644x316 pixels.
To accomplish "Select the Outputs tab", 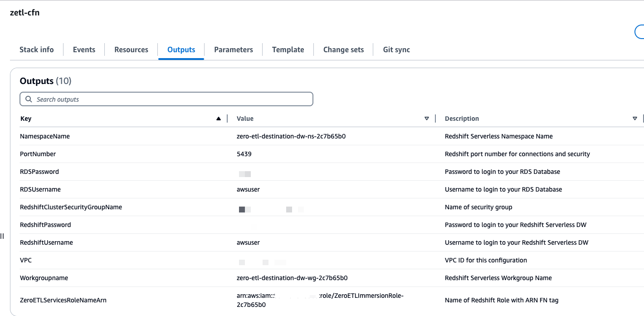I will click(181, 50).
